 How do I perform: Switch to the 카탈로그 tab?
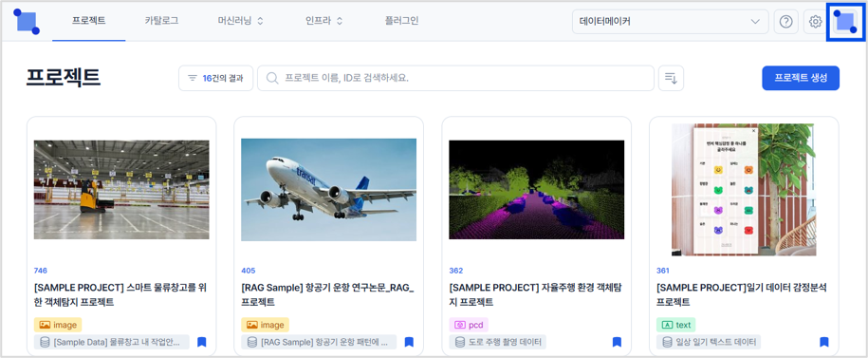[x=161, y=22]
